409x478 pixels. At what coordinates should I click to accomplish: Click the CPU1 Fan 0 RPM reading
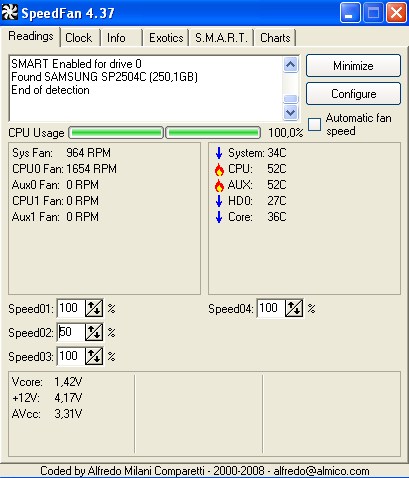pyautogui.click(x=55, y=201)
